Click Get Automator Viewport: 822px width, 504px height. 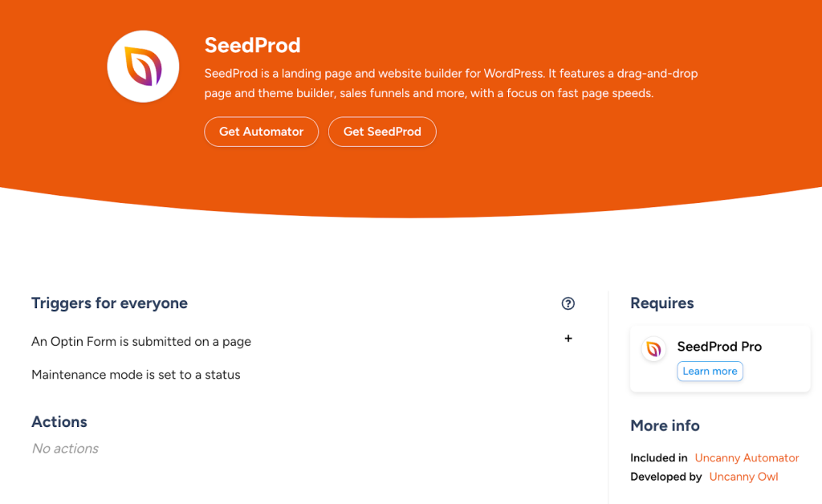(x=261, y=132)
